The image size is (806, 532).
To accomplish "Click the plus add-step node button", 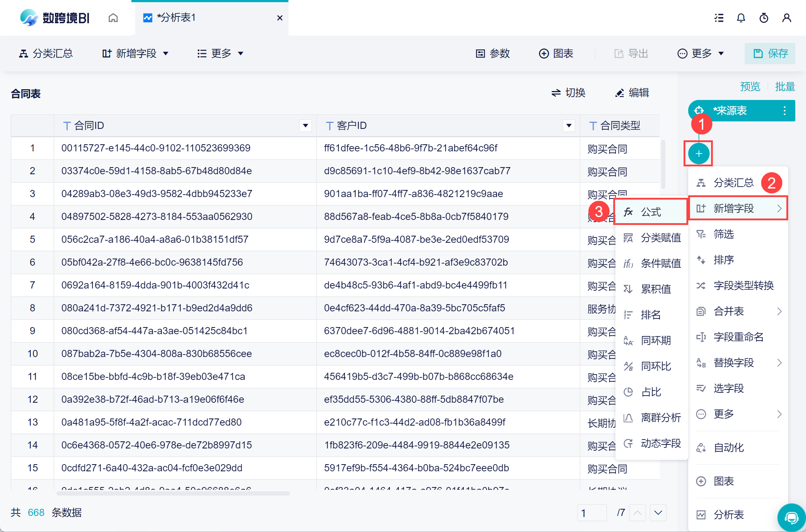I will (x=698, y=154).
